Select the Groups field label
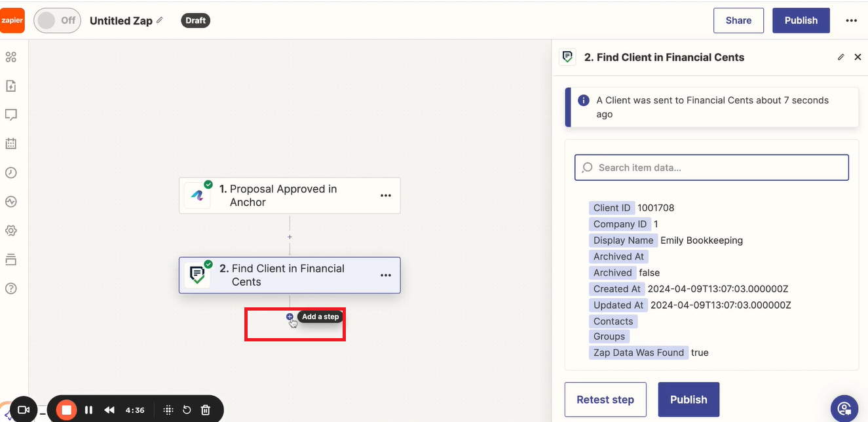Screen dimensions: 868x422 609,336
